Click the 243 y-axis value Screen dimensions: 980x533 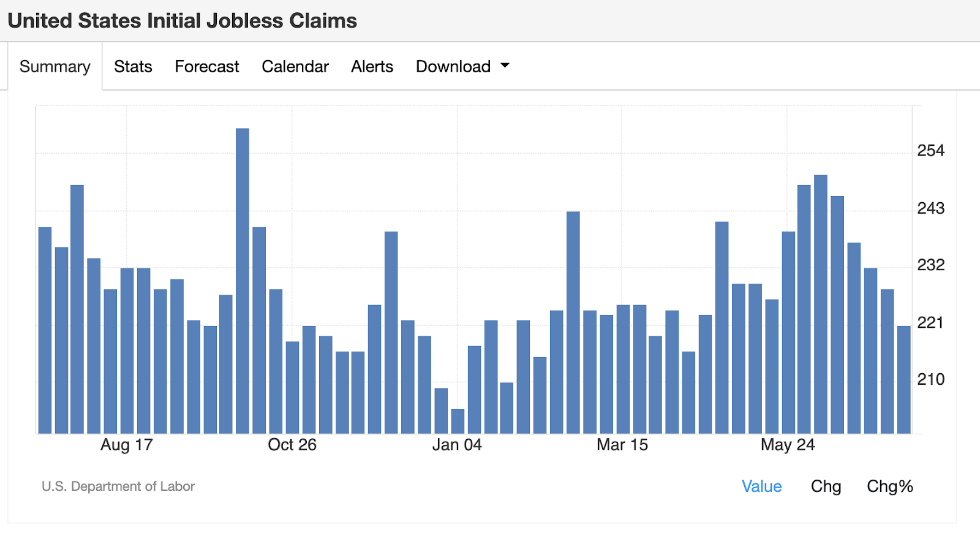click(x=930, y=208)
